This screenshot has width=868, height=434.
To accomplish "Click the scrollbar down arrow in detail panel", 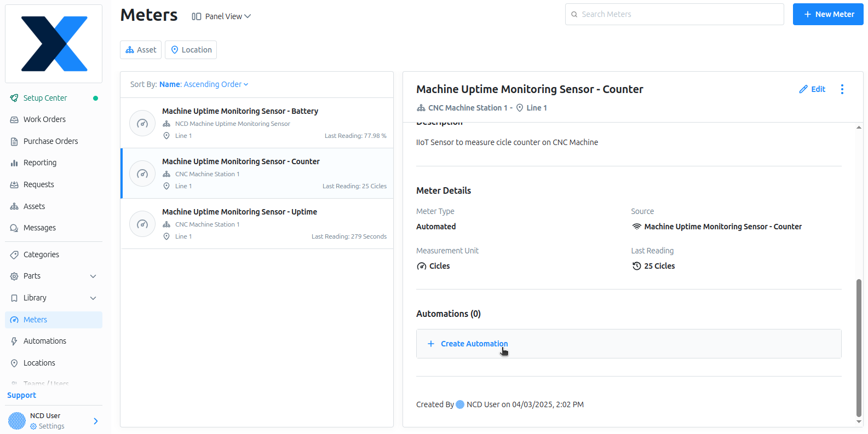I will coord(859,422).
